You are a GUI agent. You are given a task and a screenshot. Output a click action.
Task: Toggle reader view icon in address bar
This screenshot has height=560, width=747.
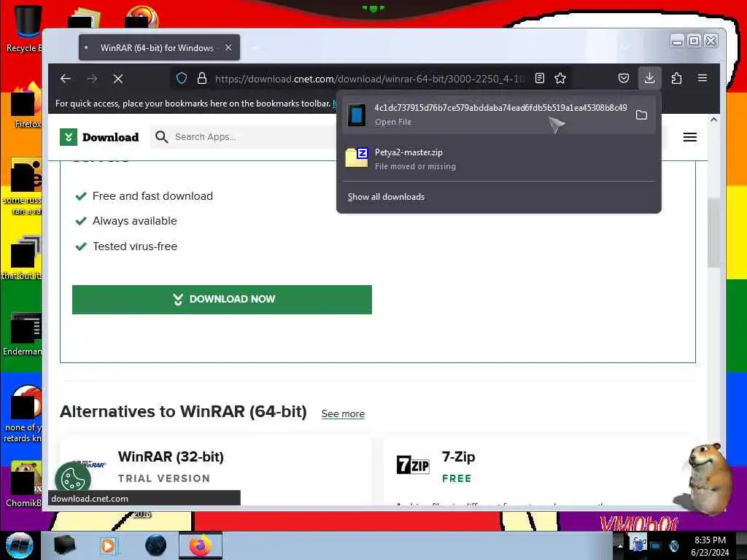pyautogui.click(x=540, y=78)
